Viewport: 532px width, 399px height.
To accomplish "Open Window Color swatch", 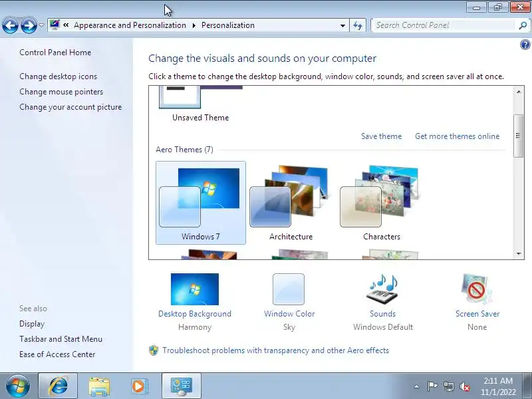I will pyautogui.click(x=289, y=289).
